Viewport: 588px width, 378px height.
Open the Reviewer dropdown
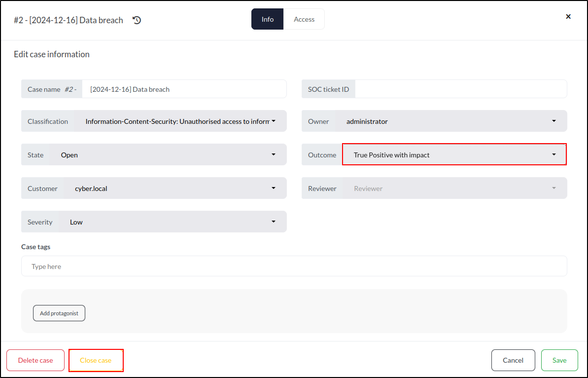pyautogui.click(x=454, y=188)
